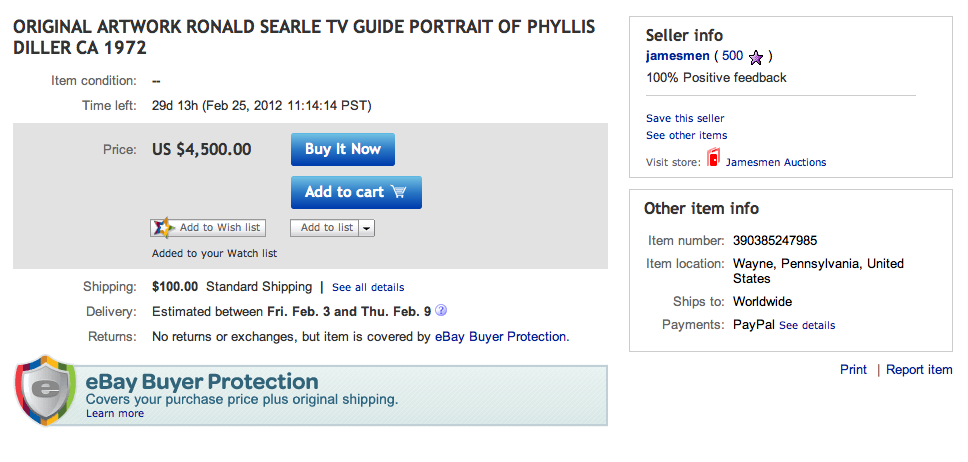Open the jamesmen seller profile link
The height and width of the screenshot is (462, 968).
677,56
